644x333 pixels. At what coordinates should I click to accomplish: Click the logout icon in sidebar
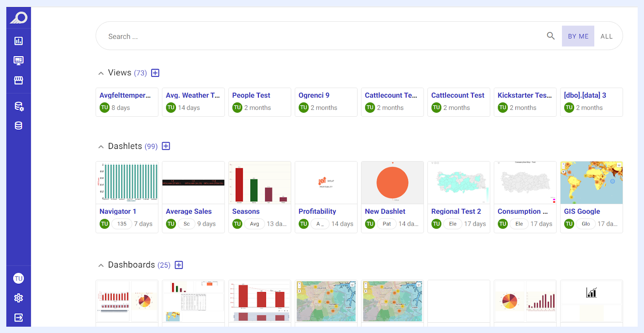[19, 318]
